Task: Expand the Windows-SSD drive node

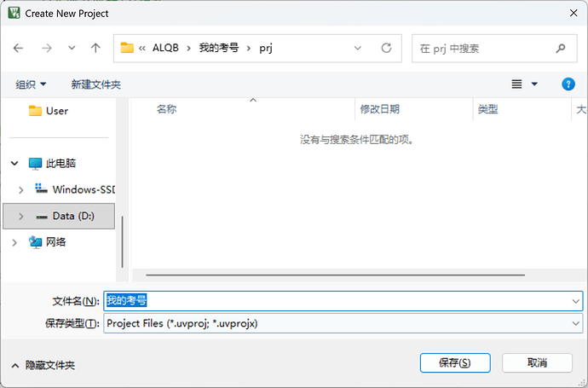Action: [x=21, y=190]
